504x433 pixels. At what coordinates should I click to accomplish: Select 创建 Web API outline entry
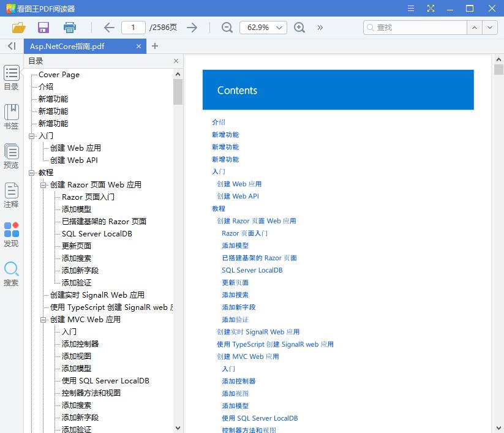click(x=74, y=160)
